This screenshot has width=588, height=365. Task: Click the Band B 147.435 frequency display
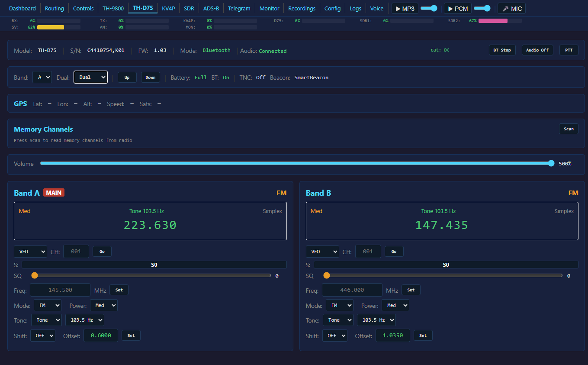click(442, 225)
